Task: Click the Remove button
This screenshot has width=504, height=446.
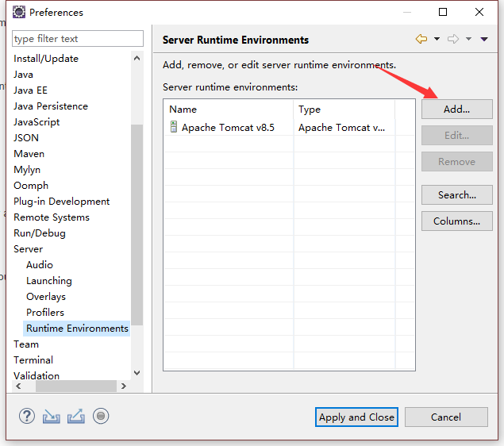Action: coord(456,162)
